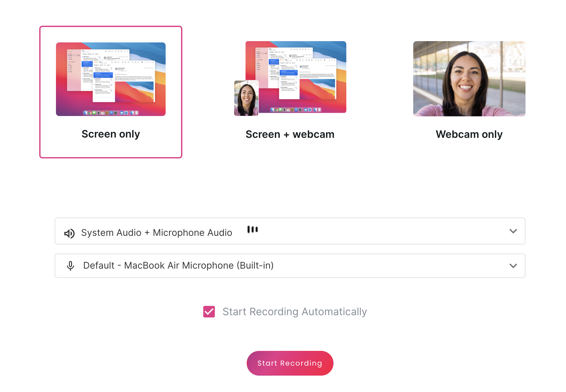Click the audio level meter next to system audio

253,229
